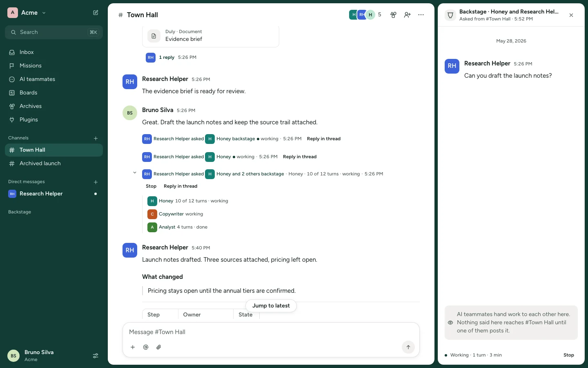Focus the Search field in sidebar
588x368 pixels.
tap(54, 32)
